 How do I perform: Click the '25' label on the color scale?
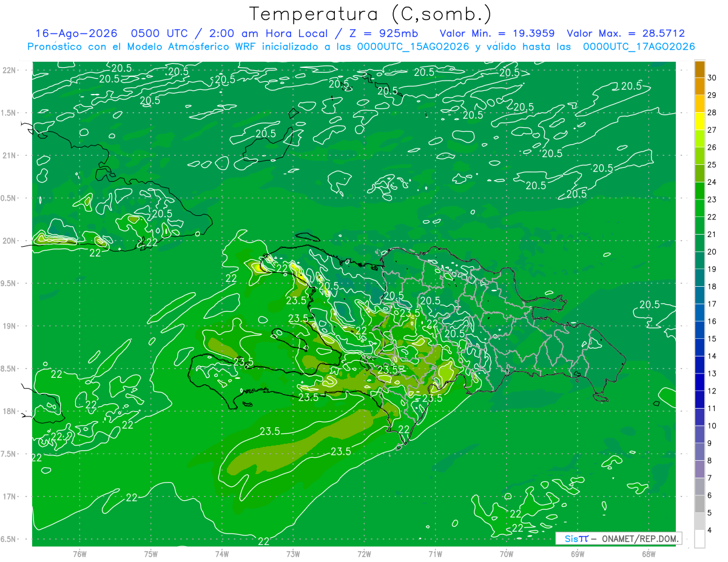tap(712, 164)
